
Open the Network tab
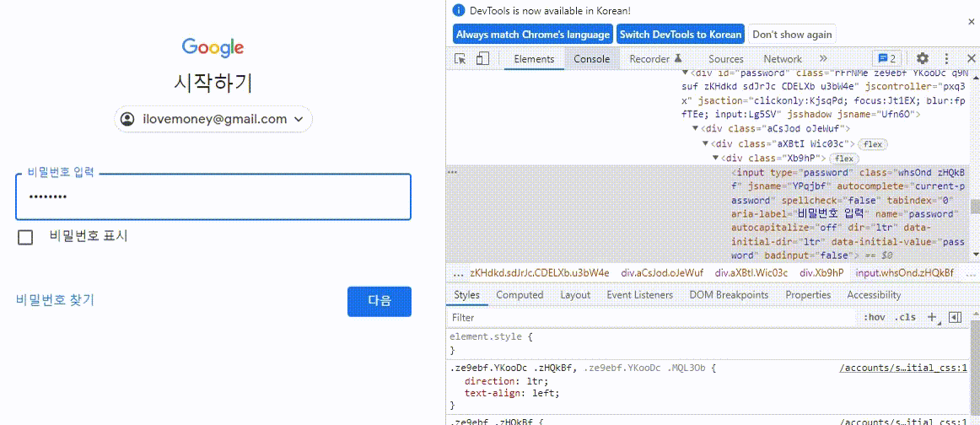(x=783, y=59)
